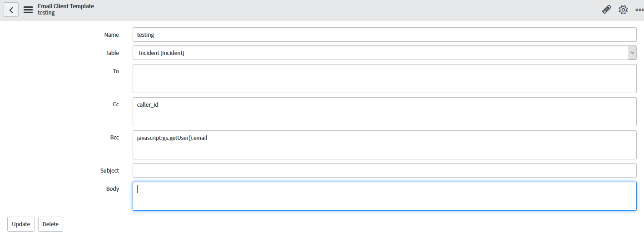Click the Table field label
644x238 pixels.
[112, 53]
